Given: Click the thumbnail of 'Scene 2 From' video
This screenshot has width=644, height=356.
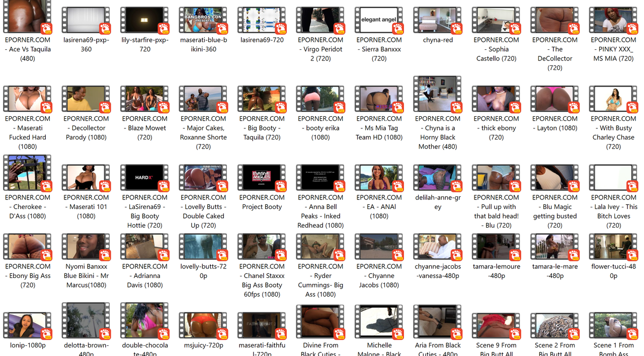Looking at the screenshot, I should (x=555, y=325).
